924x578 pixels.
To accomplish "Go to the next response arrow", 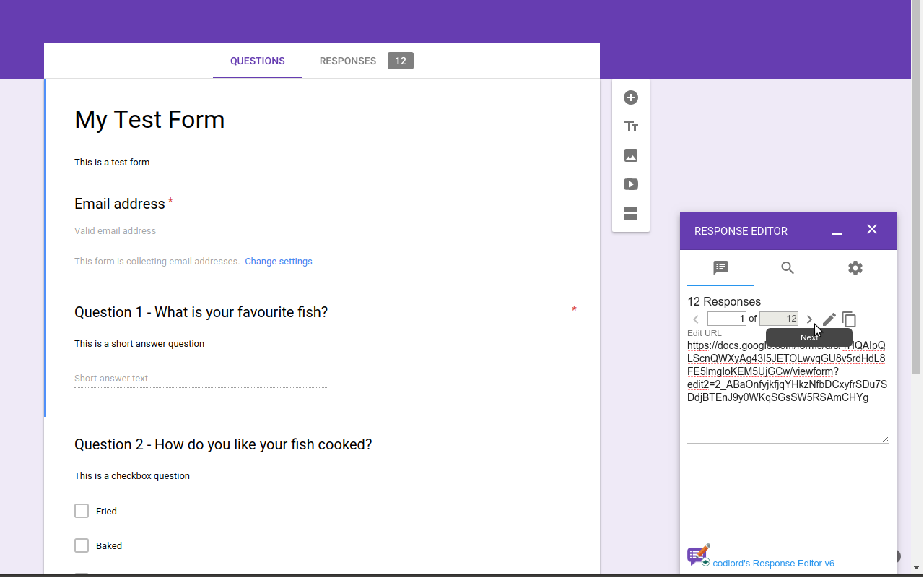I will (x=809, y=319).
